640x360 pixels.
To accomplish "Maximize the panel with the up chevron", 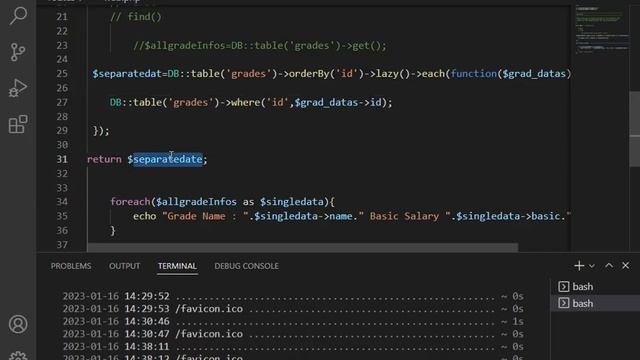I will pos(609,266).
